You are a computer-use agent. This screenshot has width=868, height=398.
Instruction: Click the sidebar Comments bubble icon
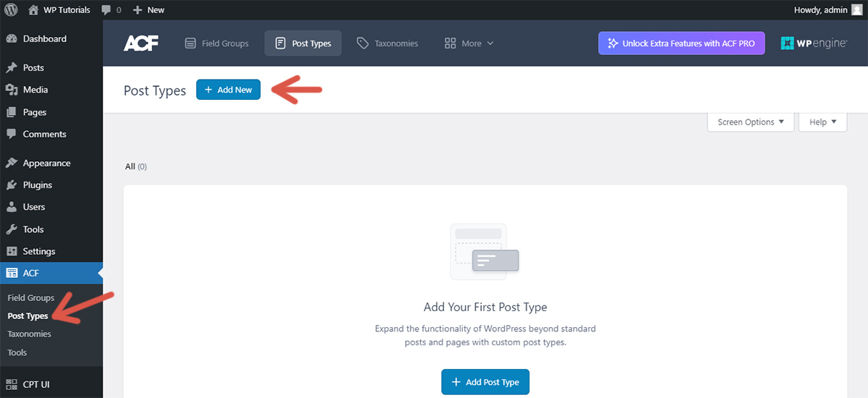point(12,134)
